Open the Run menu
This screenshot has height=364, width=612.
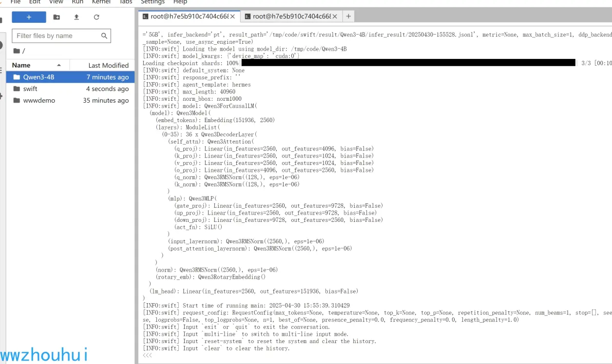77,2
